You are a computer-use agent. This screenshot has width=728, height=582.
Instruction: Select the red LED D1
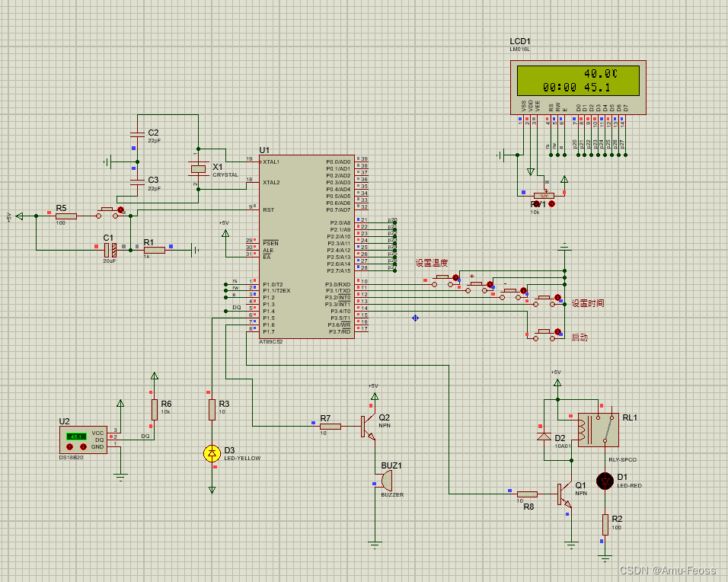pos(605,481)
